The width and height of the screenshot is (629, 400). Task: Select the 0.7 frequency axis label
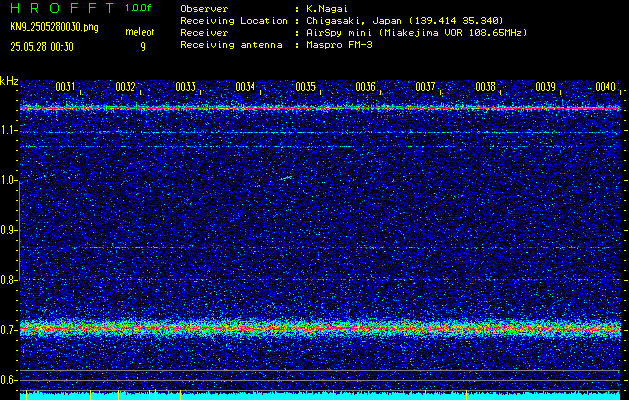[7, 330]
